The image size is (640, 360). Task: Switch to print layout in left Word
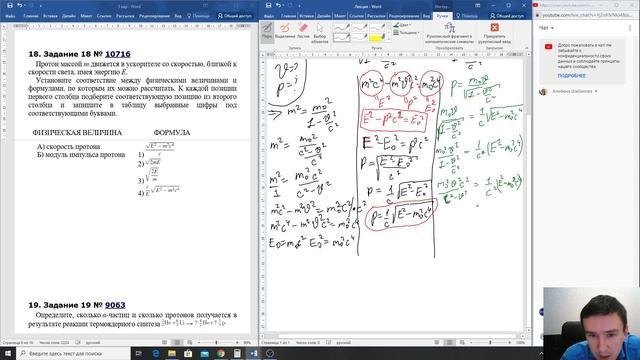[x=177, y=342]
